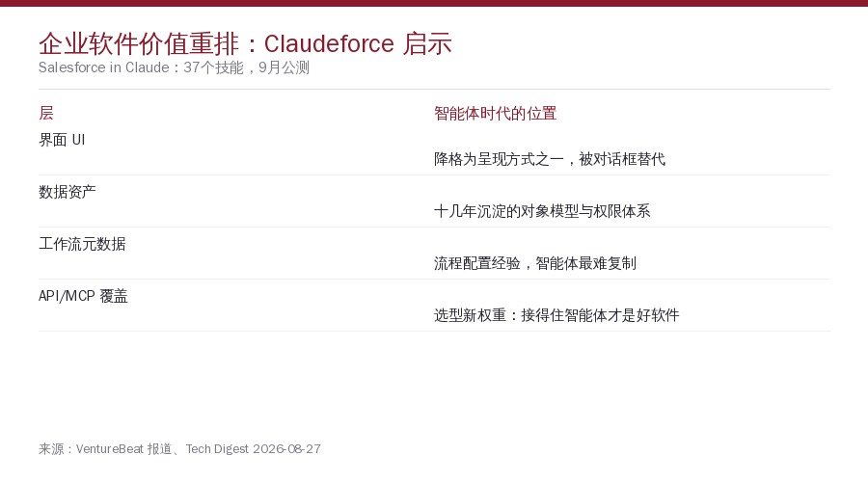
Task: Click the text 流程配置经验，智能体最难复制
Action: coord(534,263)
